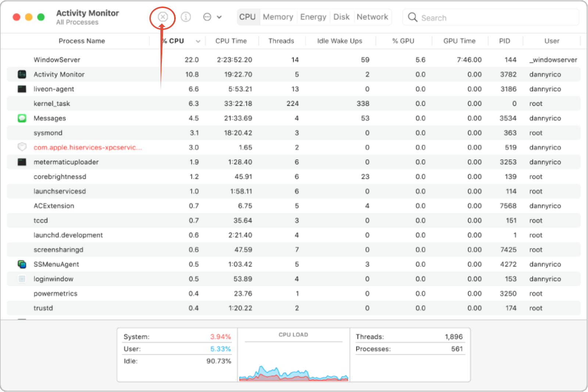
Task: Click the shield icon for com.apple.hiservices
Action: [x=22, y=147]
